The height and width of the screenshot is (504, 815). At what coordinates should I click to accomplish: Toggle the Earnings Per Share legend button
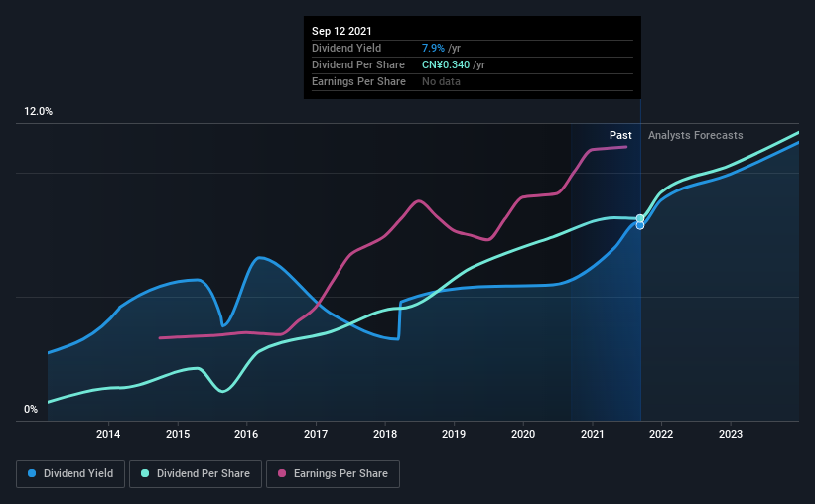click(x=333, y=474)
